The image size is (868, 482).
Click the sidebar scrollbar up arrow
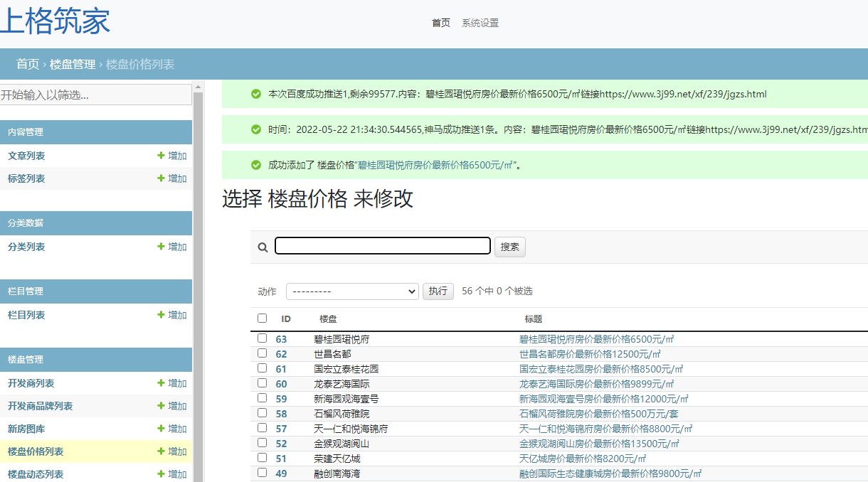(199, 87)
